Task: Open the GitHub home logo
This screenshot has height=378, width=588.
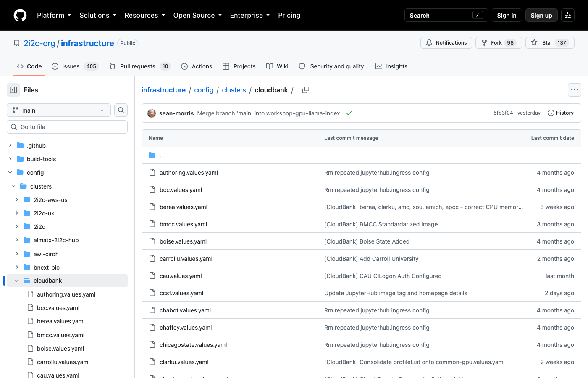Action: coord(20,16)
